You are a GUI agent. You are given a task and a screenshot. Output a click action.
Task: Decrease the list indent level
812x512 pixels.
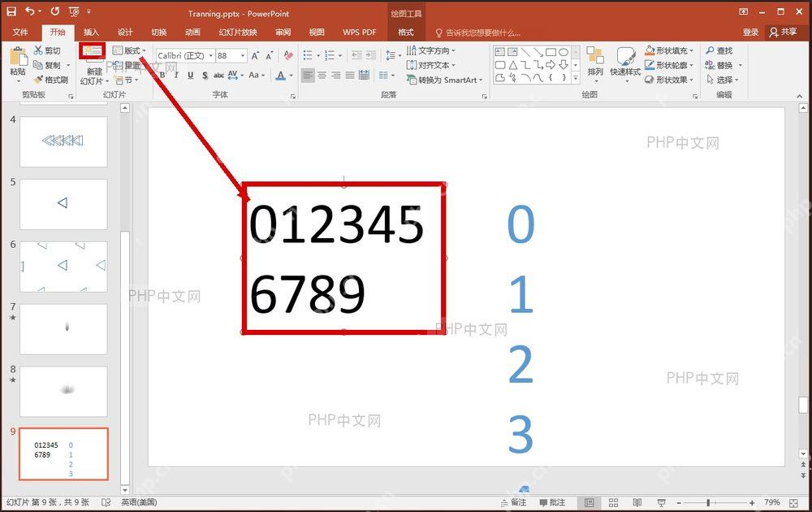click(x=356, y=55)
